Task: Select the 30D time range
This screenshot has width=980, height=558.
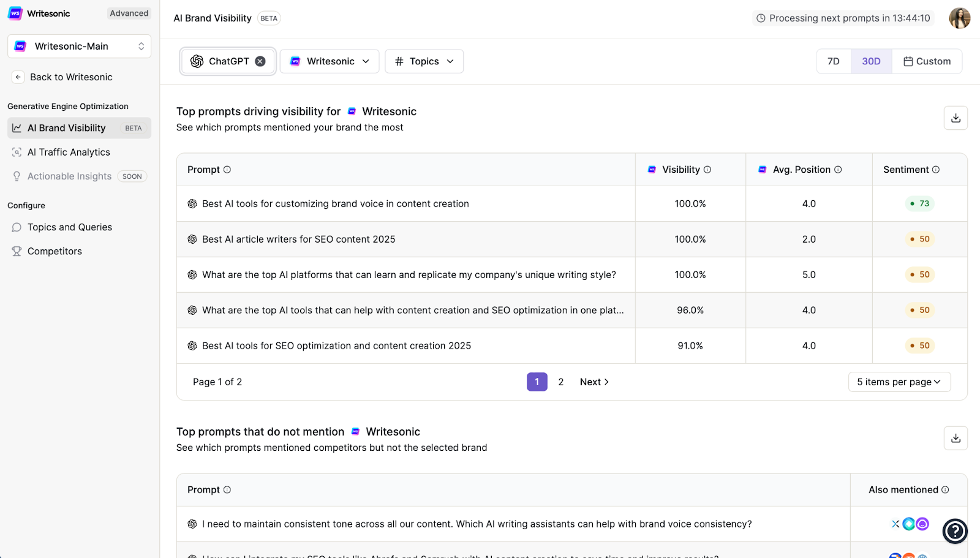Action: pos(871,61)
